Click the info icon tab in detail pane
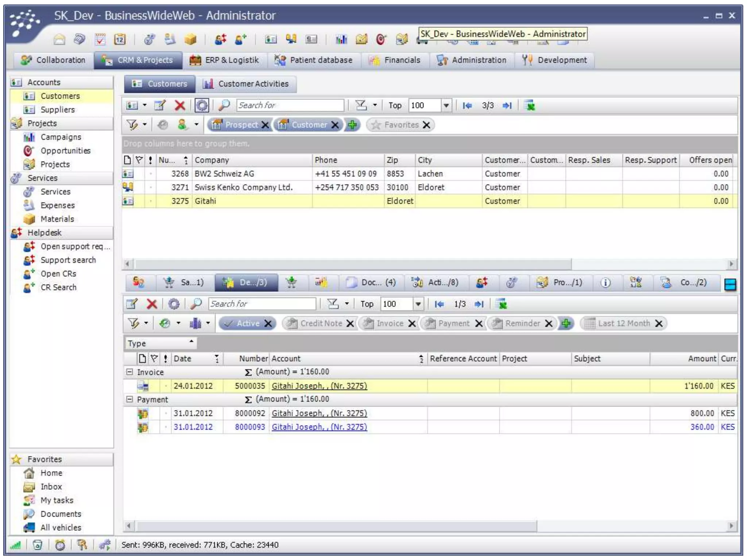The image size is (747, 560). (605, 283)
